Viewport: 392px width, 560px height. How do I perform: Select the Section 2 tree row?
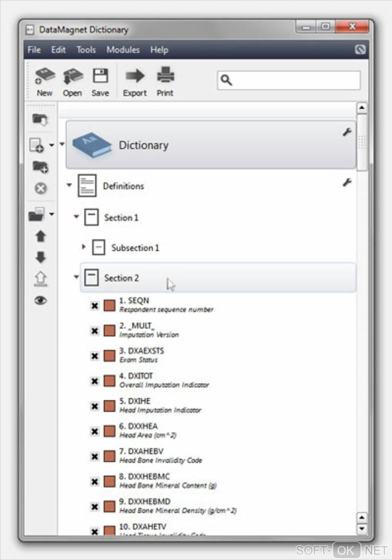[218, 277]
